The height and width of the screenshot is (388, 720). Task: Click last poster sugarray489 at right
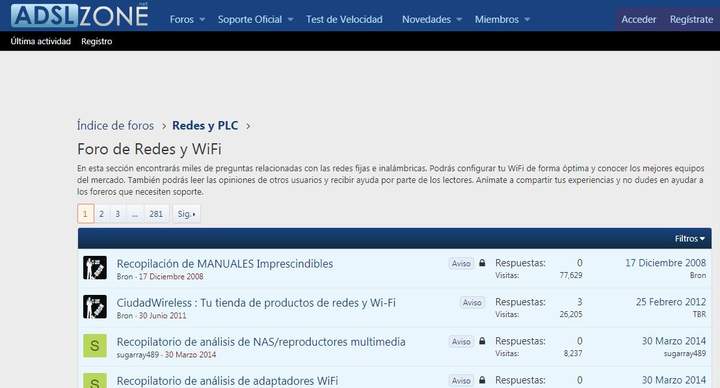pyautogui.click(x=685, y=354)
